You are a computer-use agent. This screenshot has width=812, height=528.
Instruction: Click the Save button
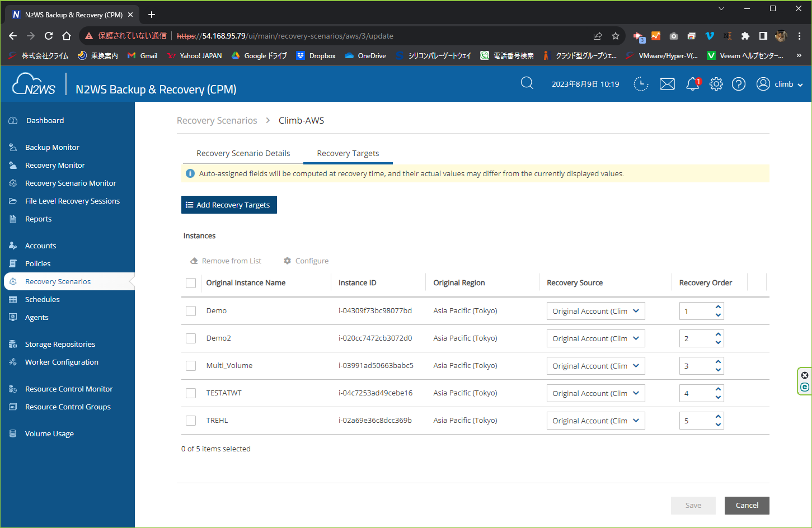[x=693, y=506]
